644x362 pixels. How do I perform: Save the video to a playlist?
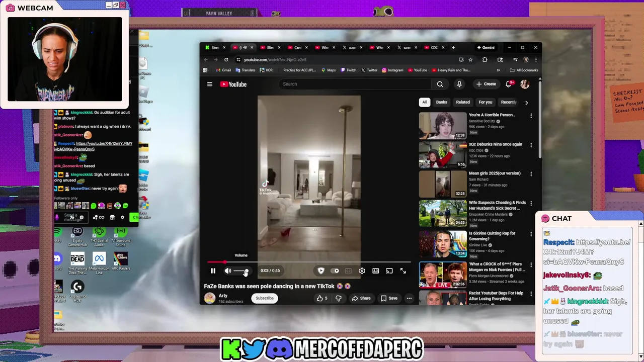click(x=389, y=298)
